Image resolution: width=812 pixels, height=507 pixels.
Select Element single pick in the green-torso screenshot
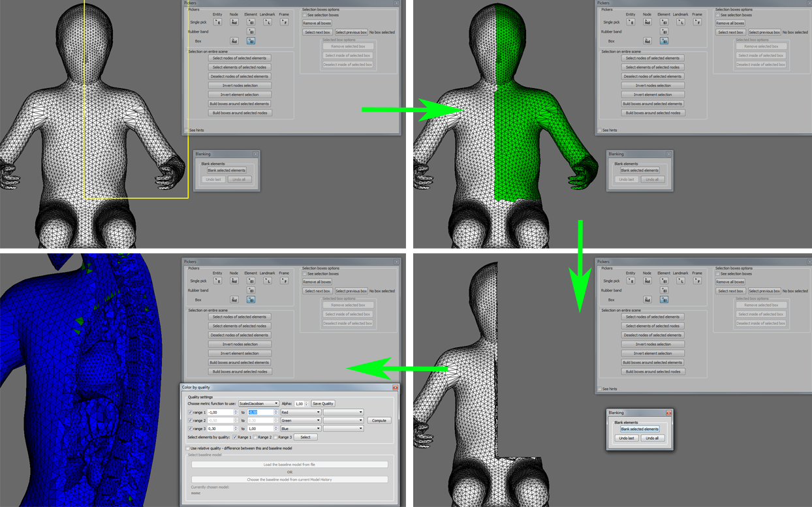coord(664,22)
